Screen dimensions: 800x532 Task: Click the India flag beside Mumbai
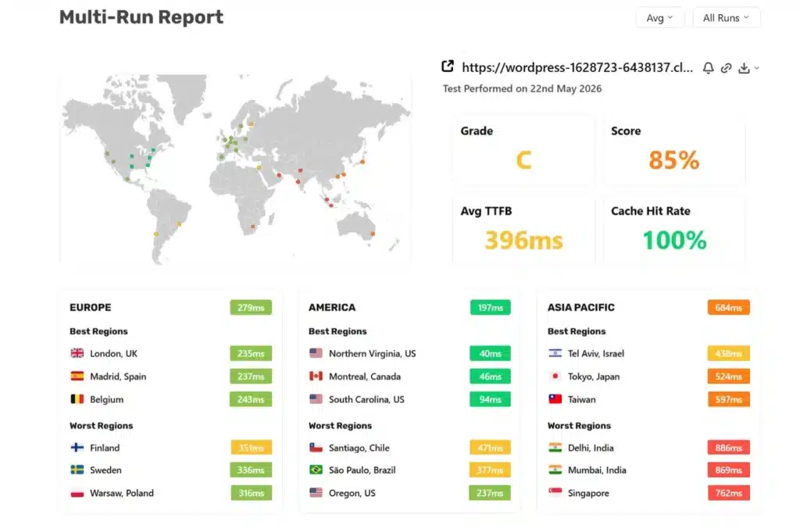tap(555, 470)
